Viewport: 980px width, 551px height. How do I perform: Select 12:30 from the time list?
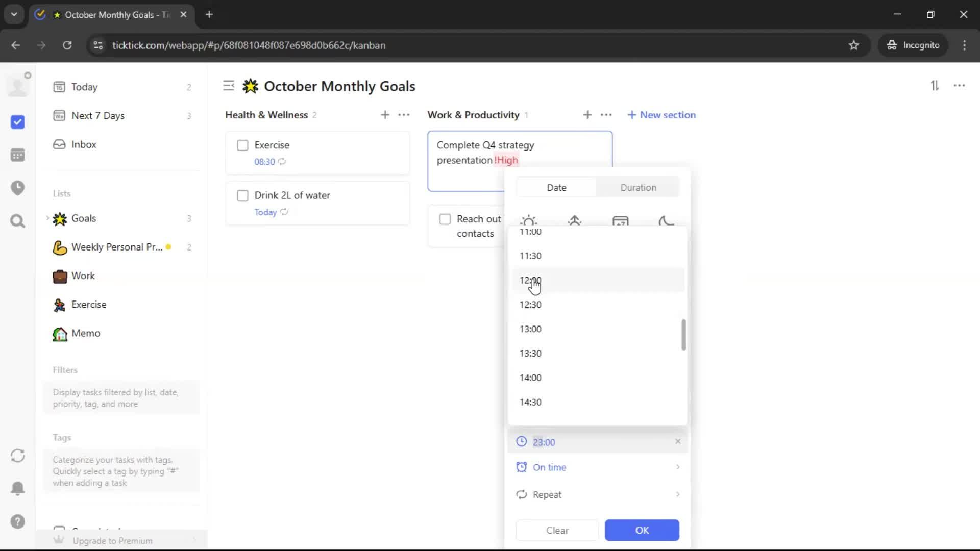[x=531, y=305]
